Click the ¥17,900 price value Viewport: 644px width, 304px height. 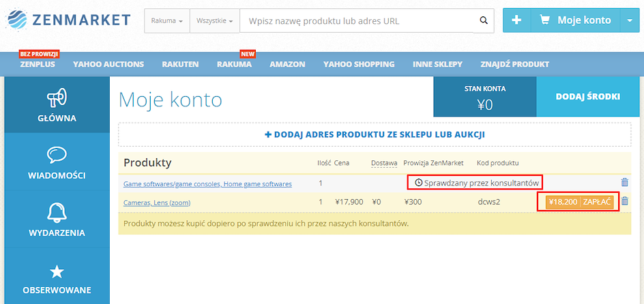pyautogui.click(x=349, y=202)
